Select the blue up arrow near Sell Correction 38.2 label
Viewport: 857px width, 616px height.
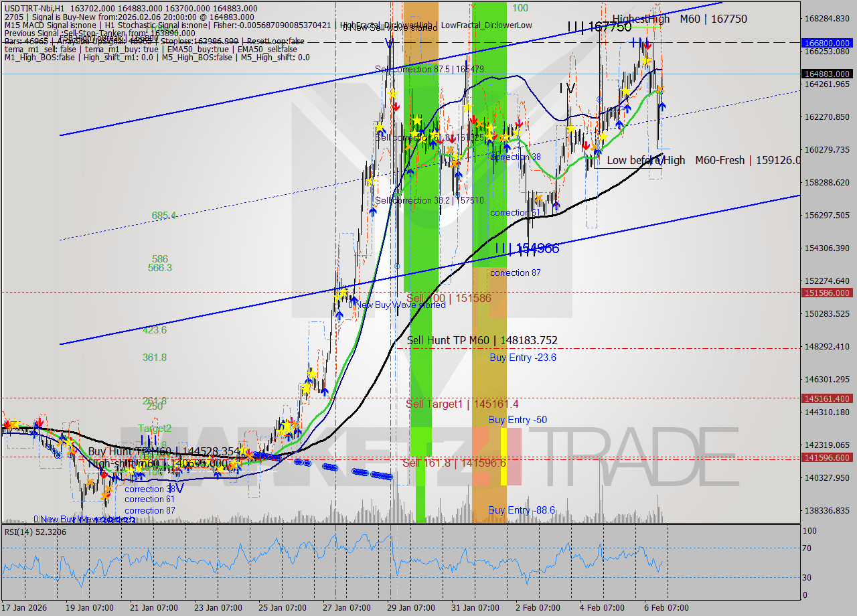tap(373, 212)
